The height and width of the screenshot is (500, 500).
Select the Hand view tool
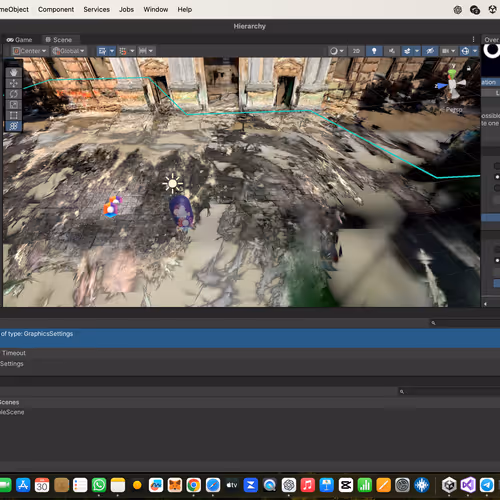pyautogui.click(x=13, y=72)
